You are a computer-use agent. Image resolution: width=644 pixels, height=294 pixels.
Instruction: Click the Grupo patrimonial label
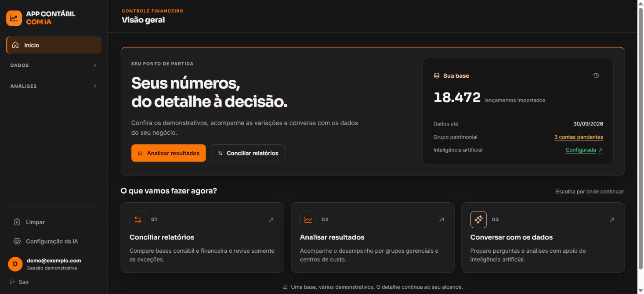455,137
